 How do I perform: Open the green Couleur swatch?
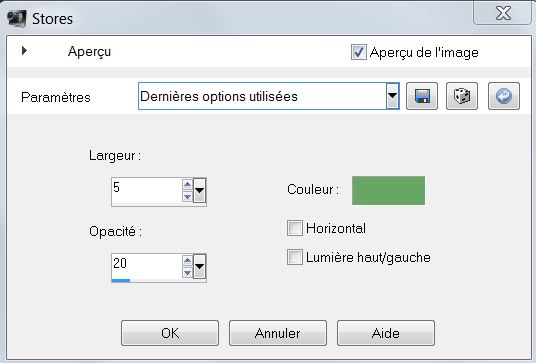pos(388,190)
